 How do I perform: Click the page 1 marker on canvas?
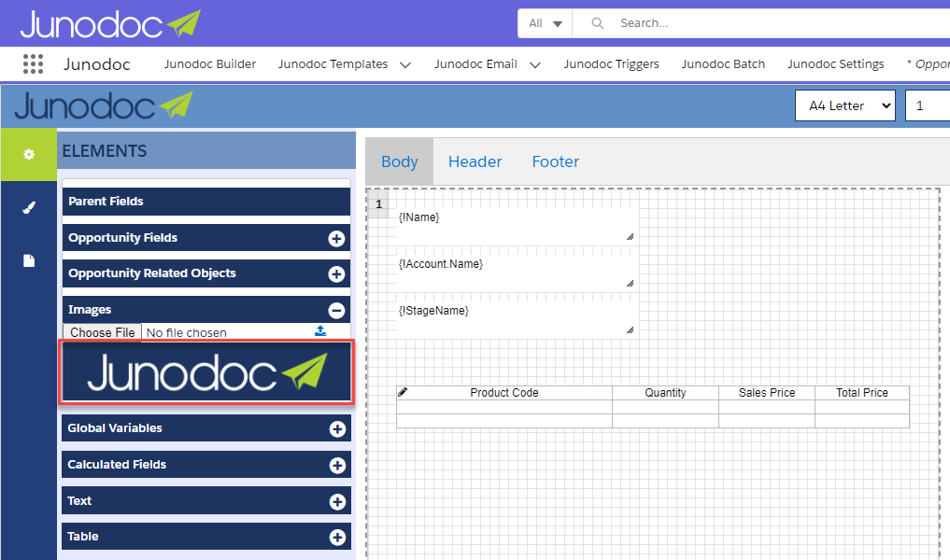tap(379, 204)
